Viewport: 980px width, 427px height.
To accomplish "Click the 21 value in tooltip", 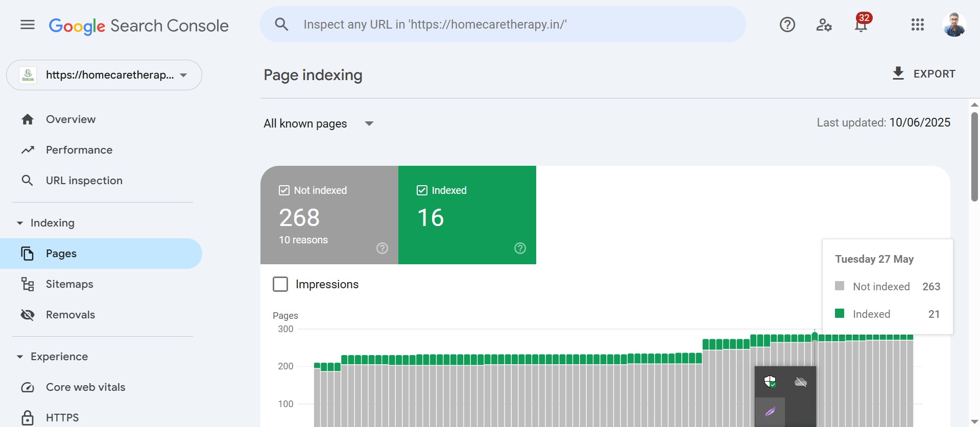I will point(934,314).
